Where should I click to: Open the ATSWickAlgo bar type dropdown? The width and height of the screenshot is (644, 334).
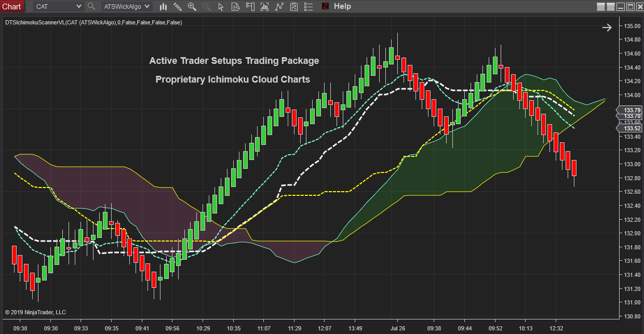pos(127,6)
